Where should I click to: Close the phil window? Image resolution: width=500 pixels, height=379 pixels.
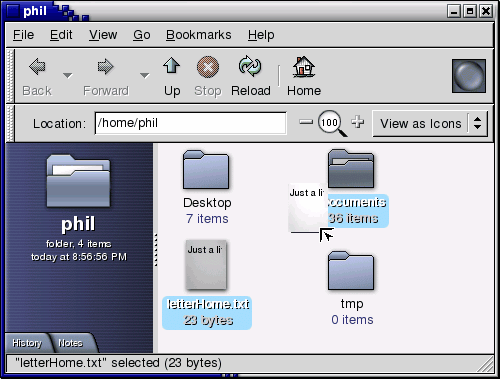tap(486, 11)
